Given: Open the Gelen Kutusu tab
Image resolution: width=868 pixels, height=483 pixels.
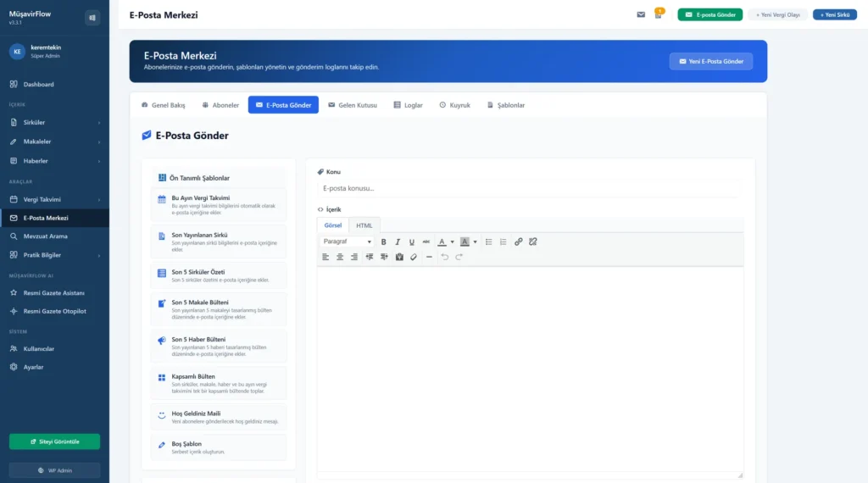Looking at the screenshot, I should coord(353,105).
